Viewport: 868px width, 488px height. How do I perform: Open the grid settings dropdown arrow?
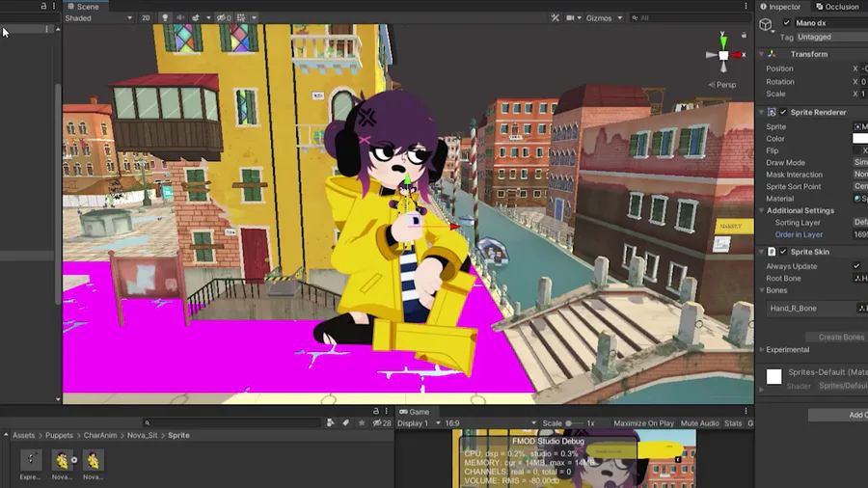[x=254, y=17]
